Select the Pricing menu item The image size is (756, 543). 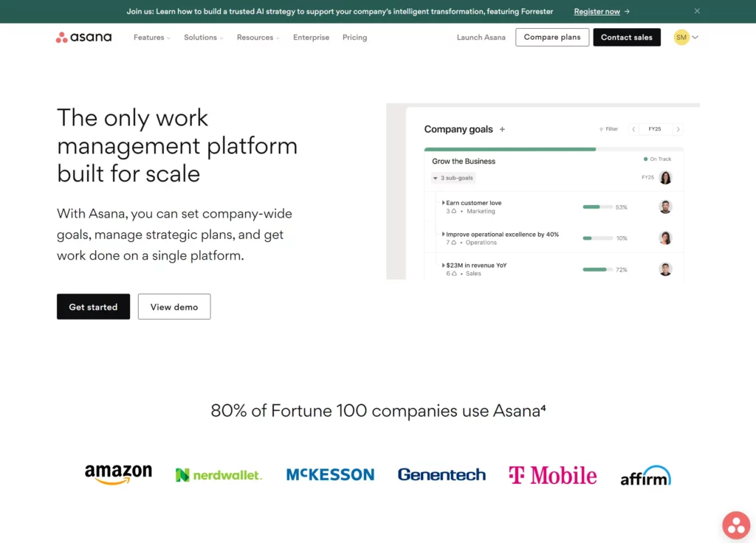(x=354, y=37)
